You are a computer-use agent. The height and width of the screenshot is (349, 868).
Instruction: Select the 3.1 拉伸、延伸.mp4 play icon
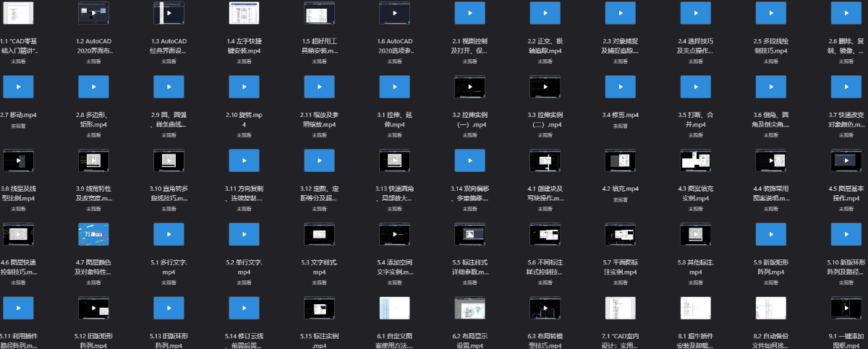pyautogui.click(x=394, y=87)
